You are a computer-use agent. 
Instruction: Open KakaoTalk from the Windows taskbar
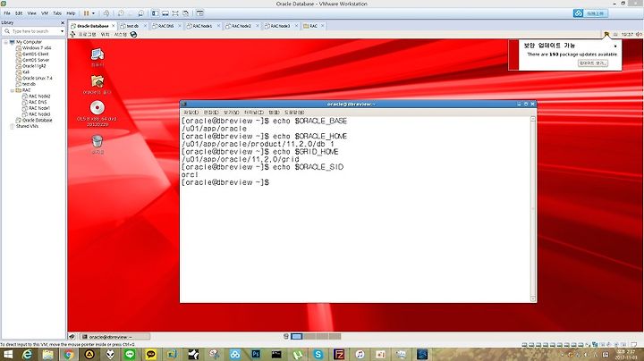(151, 355)
